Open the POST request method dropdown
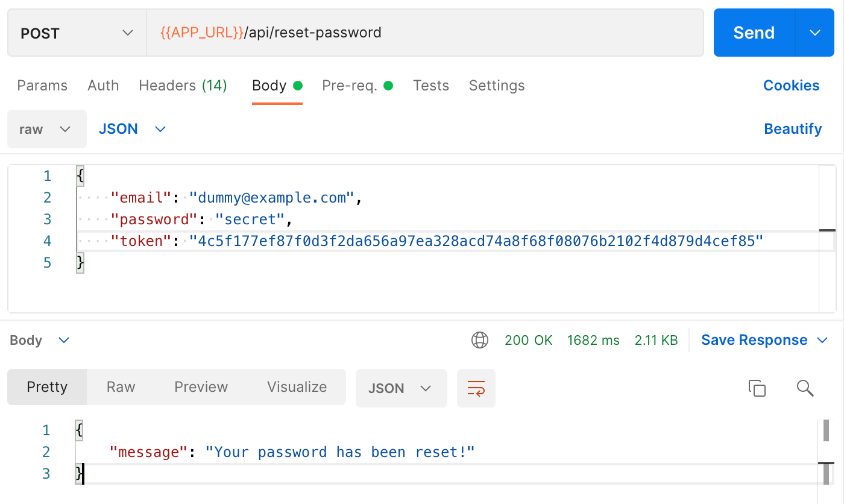The image size is (844, 504). 77,33
